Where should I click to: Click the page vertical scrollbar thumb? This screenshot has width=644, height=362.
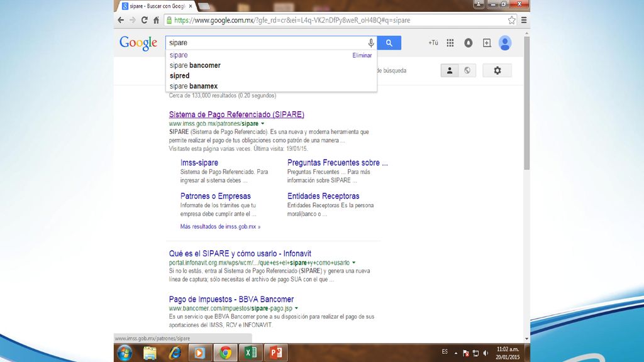click(x=526, y=102)
